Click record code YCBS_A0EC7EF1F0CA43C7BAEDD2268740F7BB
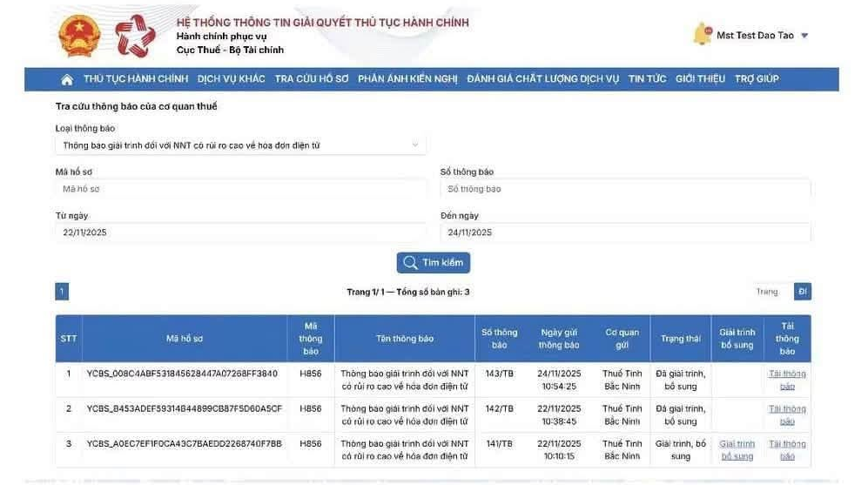 tap(185, 443)
